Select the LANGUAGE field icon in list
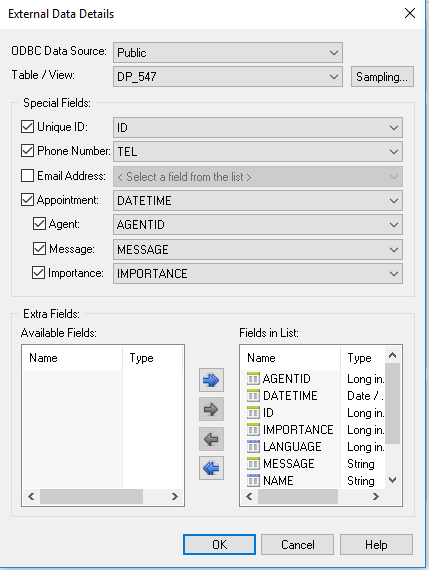Image resolution: width=429 pixels, height=570 pixels. click(x=253, y=446)
